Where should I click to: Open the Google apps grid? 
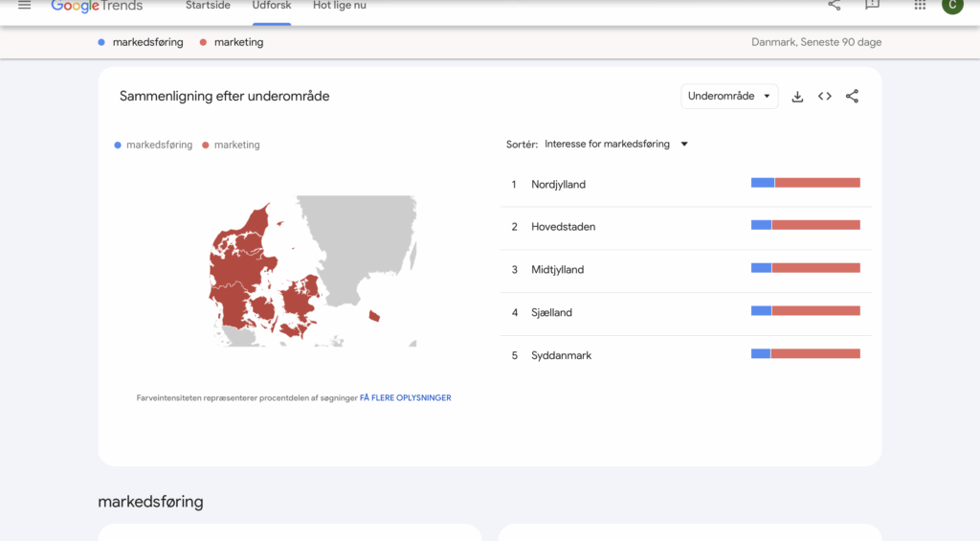[920, 6]
